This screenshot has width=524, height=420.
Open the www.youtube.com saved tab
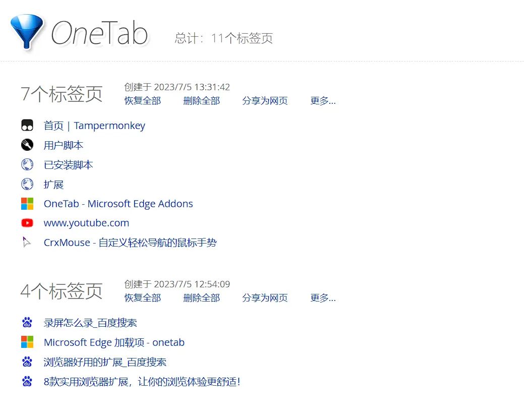point(86,223)
